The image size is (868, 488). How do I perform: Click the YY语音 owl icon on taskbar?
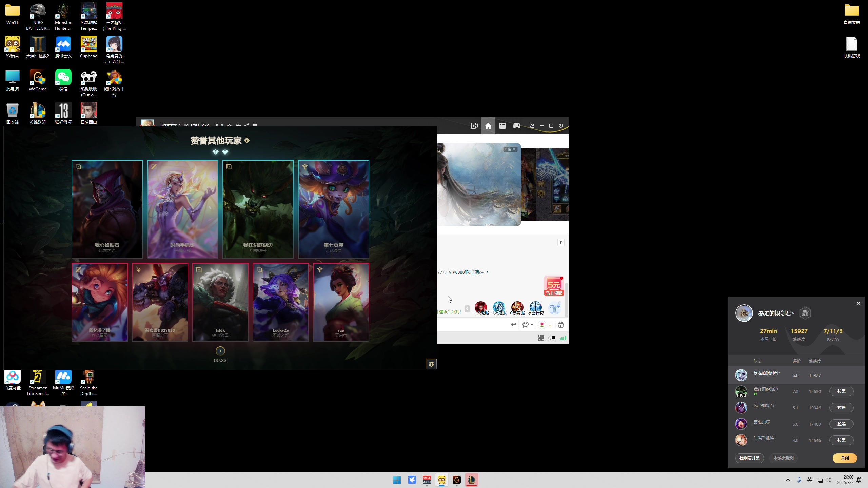click(x=442, y=480)
